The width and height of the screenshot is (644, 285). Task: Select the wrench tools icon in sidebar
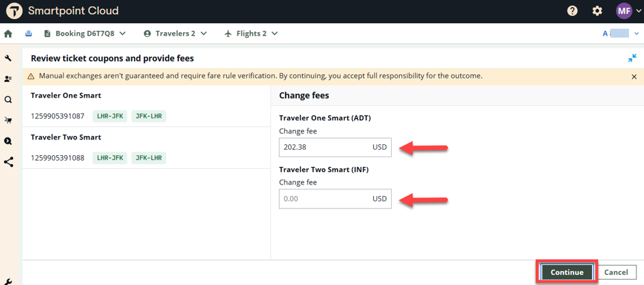click(8, 59)
